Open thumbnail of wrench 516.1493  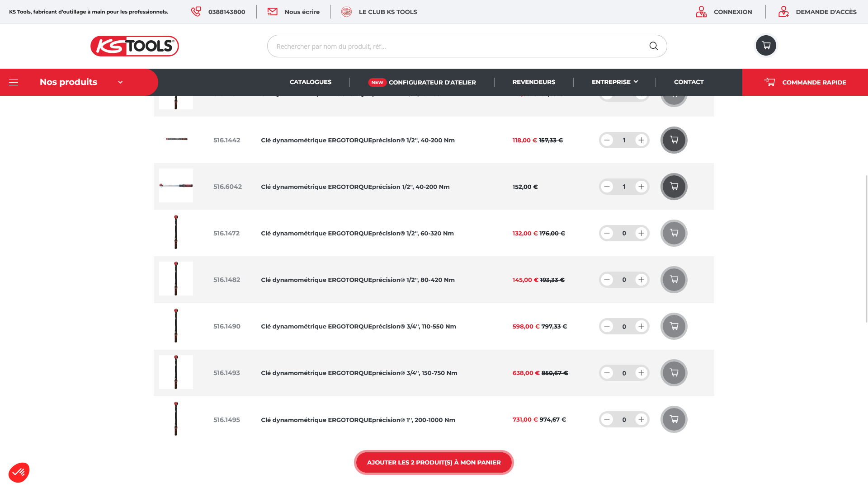coord(176,372)
